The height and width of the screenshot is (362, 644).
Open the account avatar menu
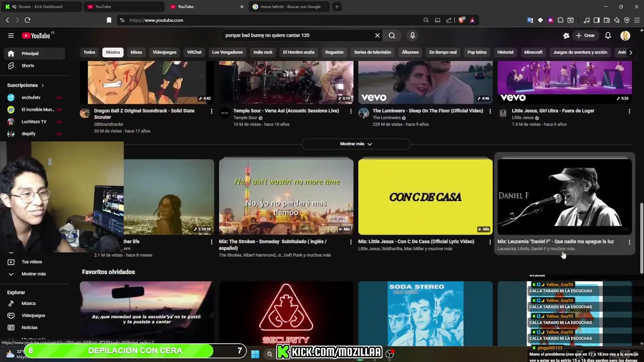click(625, 36)
